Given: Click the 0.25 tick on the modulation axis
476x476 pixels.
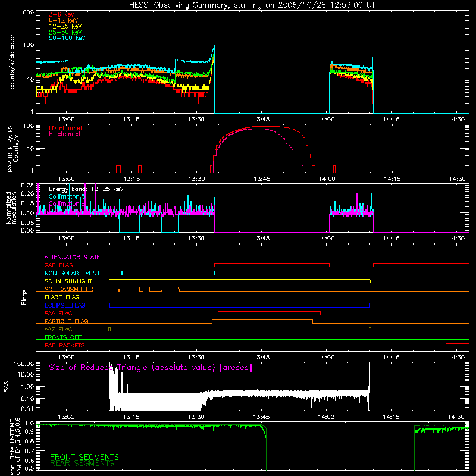Looking at the screenshot, I should [x=27, y=186].
